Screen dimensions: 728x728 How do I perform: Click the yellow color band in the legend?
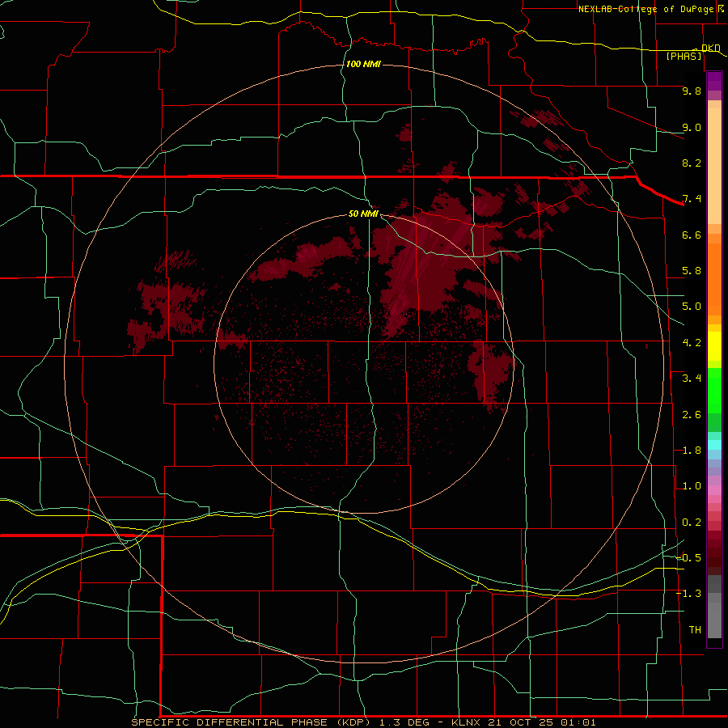pos(714,346)
